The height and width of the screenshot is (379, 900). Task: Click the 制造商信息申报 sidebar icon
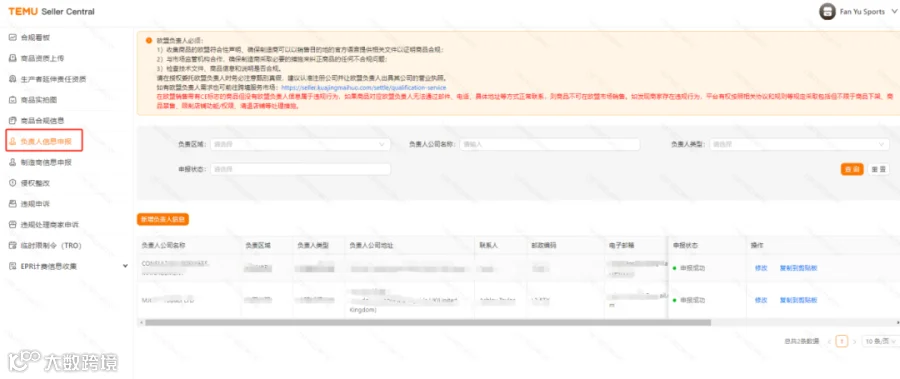(x=13, y=163)
